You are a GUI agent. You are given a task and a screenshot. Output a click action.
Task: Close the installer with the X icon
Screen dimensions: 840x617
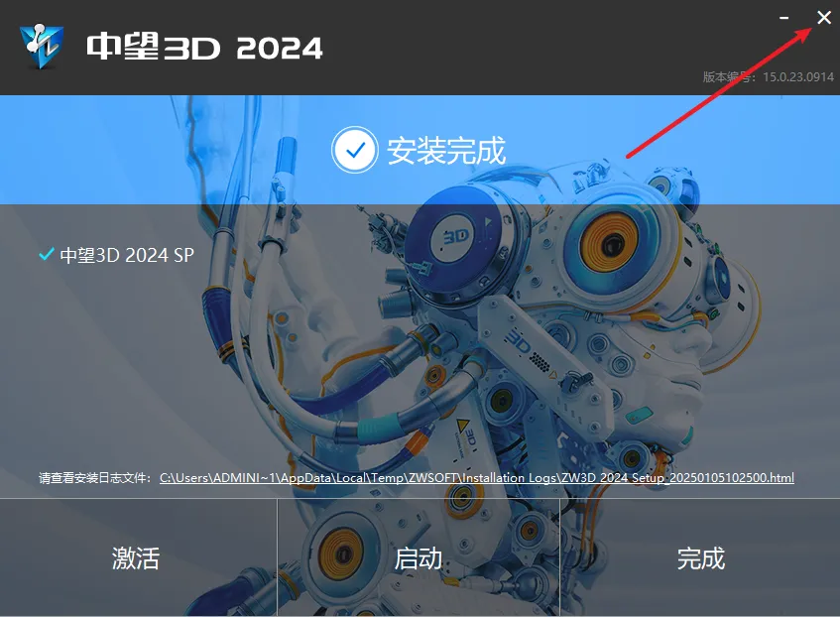pyautogui.click(x=824, y=18)
